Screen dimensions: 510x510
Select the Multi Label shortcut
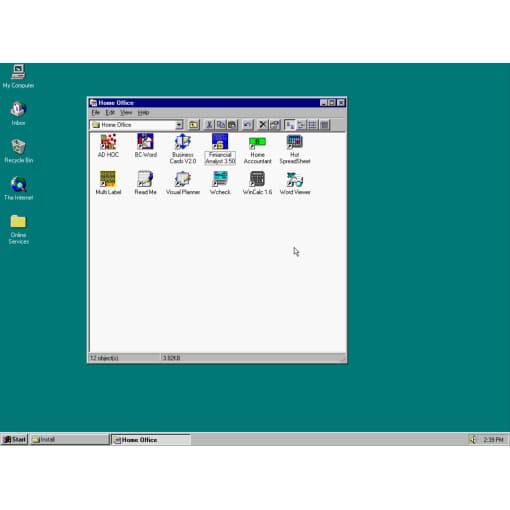pos(108,183)
